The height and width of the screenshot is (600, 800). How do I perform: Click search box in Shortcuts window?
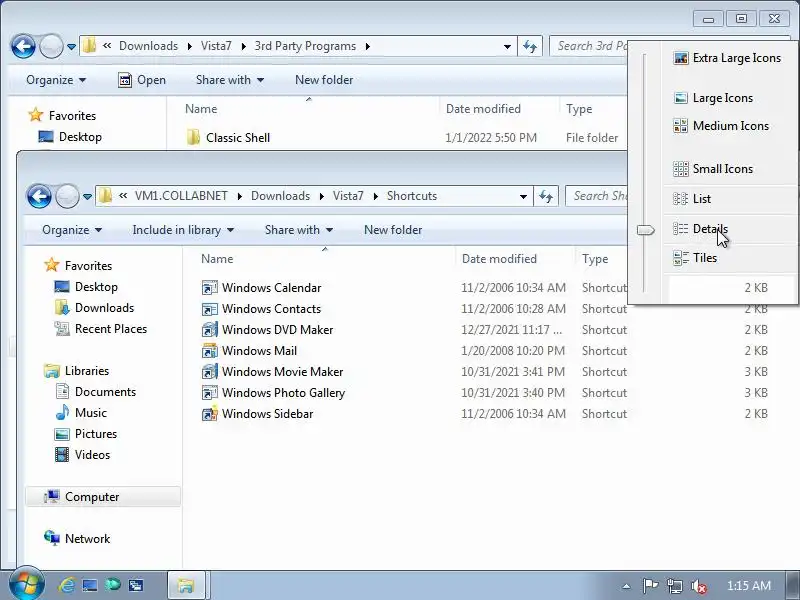[596, 196]
